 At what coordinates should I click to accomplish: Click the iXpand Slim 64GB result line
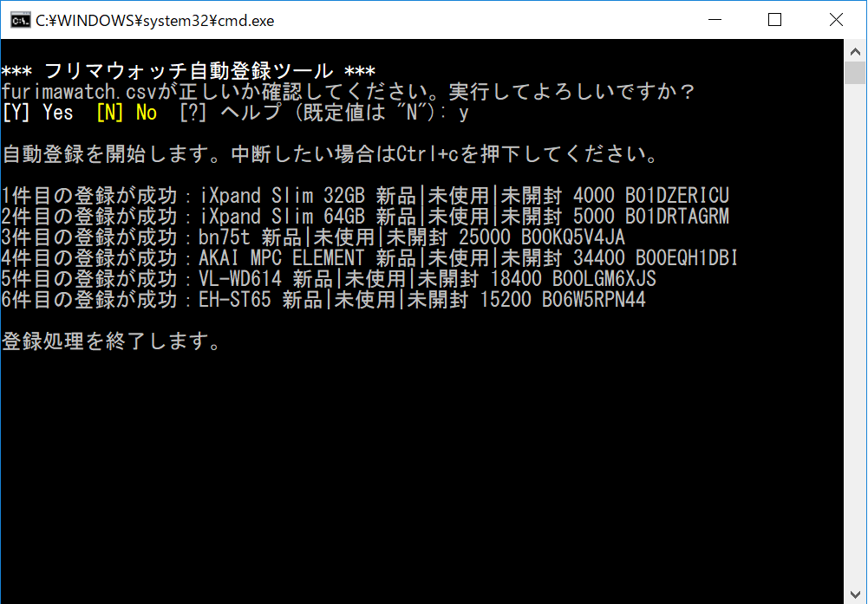(365, 217)
